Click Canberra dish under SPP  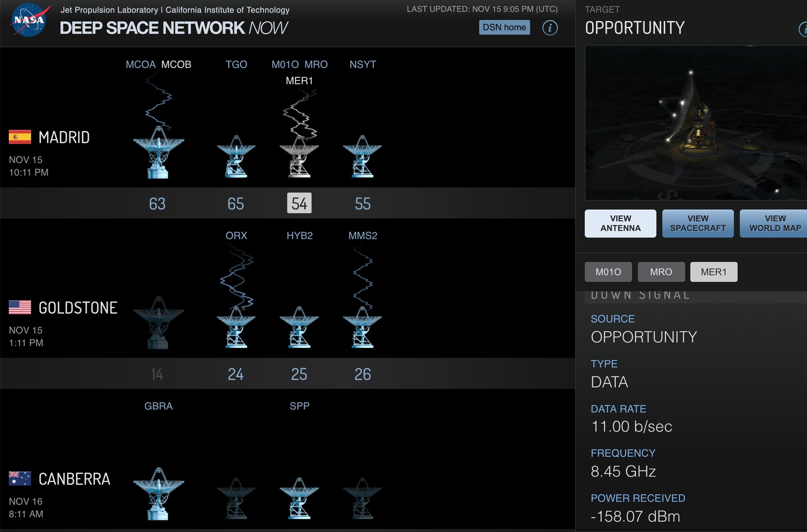[x=299, y=498]
